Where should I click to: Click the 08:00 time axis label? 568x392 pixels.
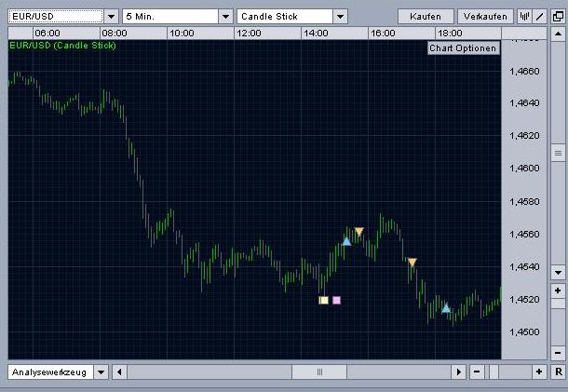(x=115, y=34)
